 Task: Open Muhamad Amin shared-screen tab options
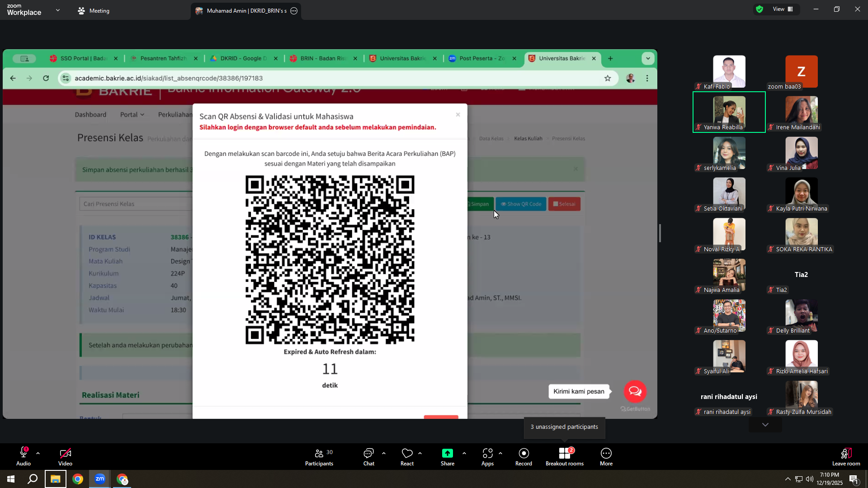click(x=294, y=11)
